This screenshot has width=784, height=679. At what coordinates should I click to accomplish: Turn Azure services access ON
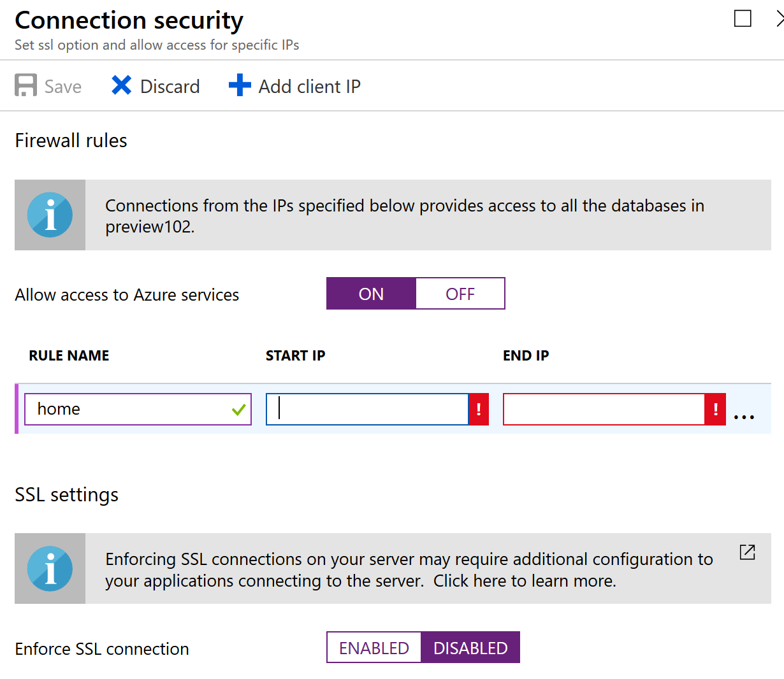(x=371, y=294)
